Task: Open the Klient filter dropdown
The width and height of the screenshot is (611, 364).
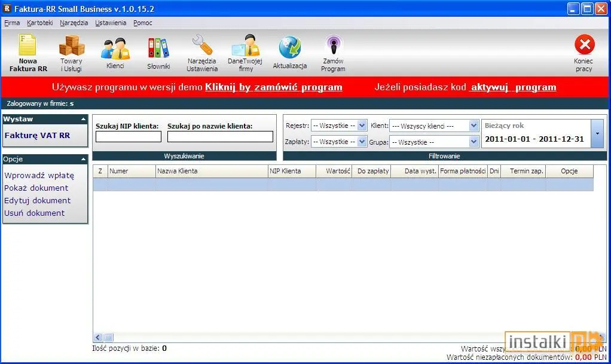Action: (x=473, y=126)
